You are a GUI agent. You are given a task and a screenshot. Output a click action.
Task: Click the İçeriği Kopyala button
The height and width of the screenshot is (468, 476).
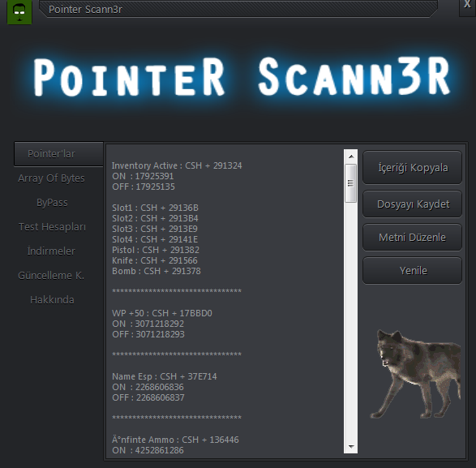(x=412, y=167)
